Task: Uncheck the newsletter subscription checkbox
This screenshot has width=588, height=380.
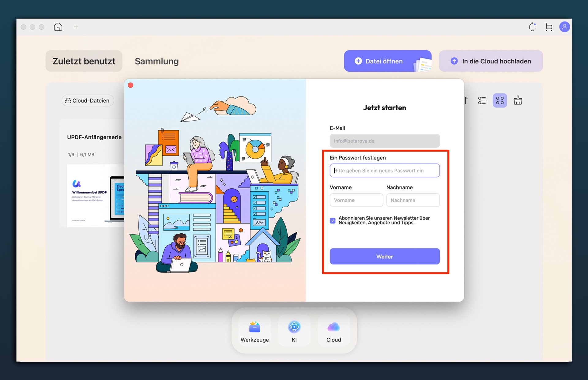Action: click(x=333, y=220)
